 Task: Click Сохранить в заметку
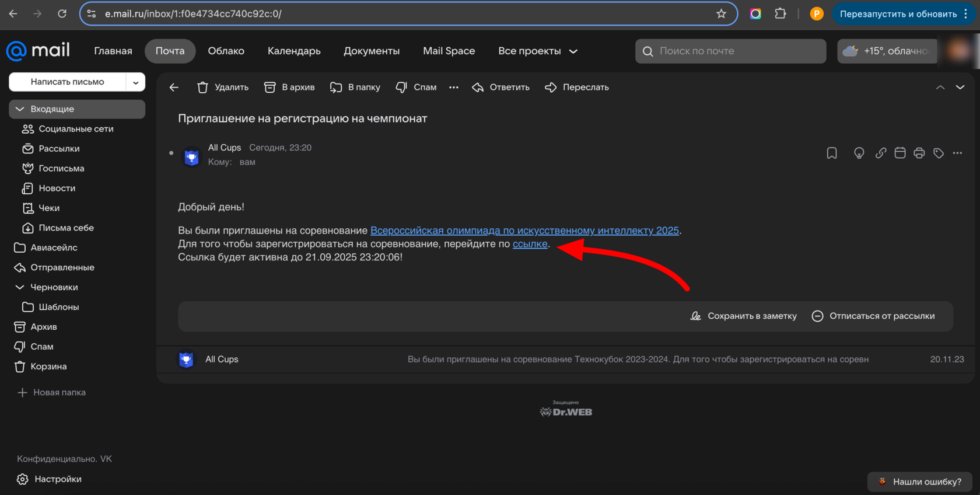(743, 316)
